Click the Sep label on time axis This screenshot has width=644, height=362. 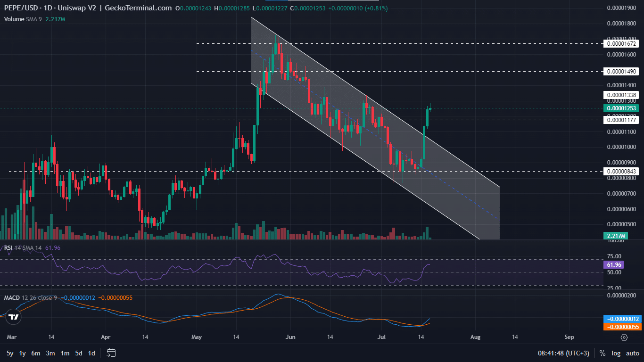(x=569, y=337)
